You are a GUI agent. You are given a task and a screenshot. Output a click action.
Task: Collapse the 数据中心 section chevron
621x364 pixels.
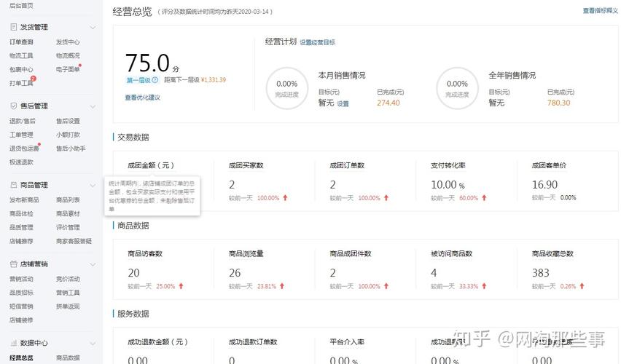pos(93,344)
